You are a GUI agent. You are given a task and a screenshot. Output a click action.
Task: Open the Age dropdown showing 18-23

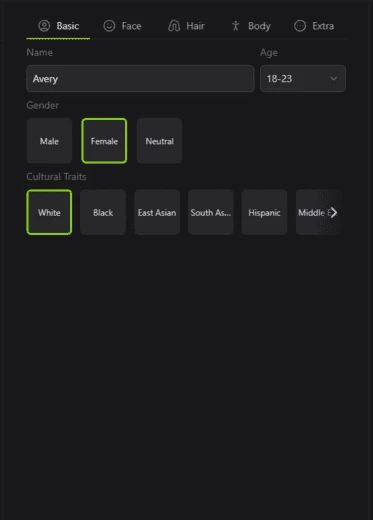[x=303, y=79]
